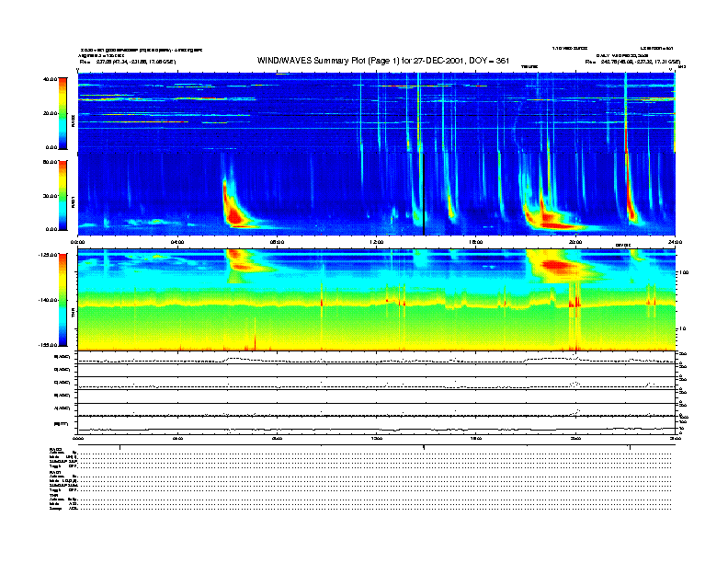Image resolution: width=728 pixels, height=563 pixels.
Task: Click the -125.00 label on TNR color scale
Action: pyautogui.click(x=48, y=255)
